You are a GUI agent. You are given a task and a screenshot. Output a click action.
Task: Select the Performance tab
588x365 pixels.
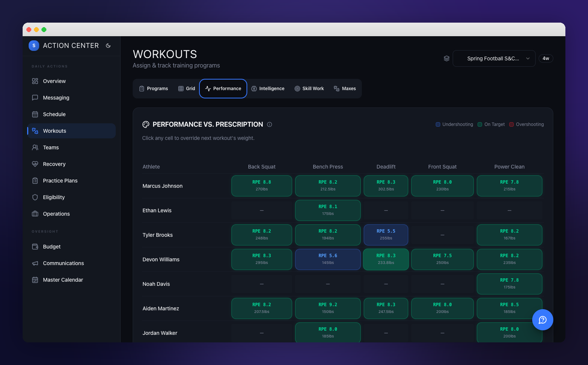[x=223, y=89]
